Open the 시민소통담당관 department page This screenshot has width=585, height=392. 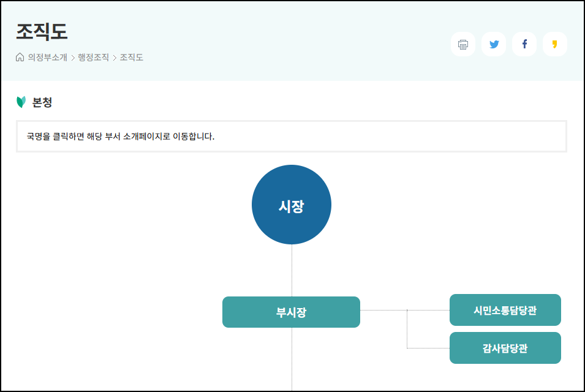(x=505, y=310)
